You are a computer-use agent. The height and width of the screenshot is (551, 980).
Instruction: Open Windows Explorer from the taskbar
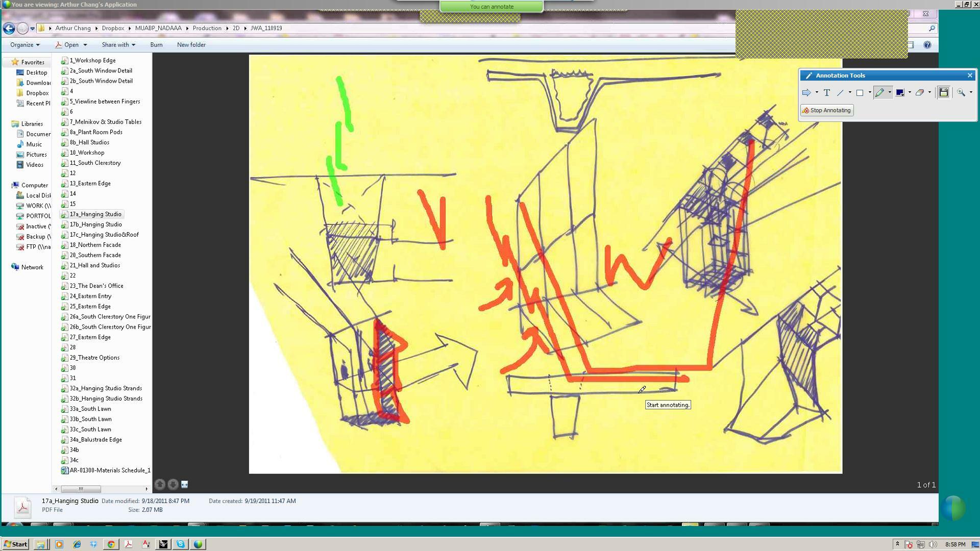[41, 544]
